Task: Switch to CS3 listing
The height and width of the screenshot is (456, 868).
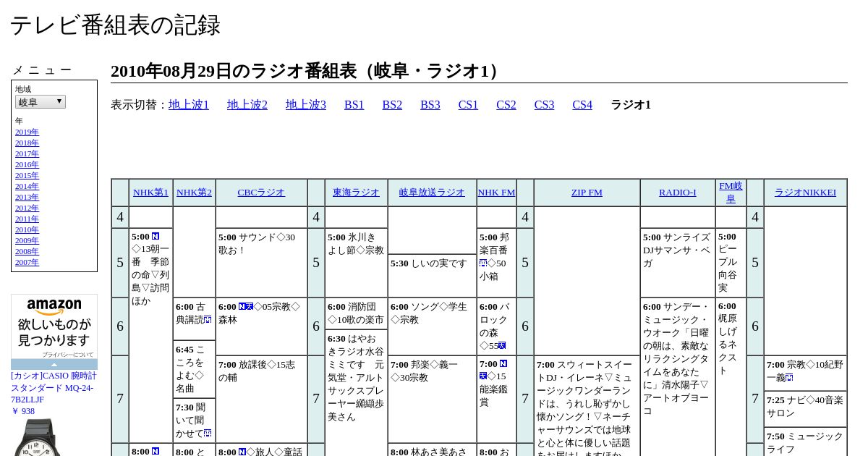Action: click(x=544, y=105)
